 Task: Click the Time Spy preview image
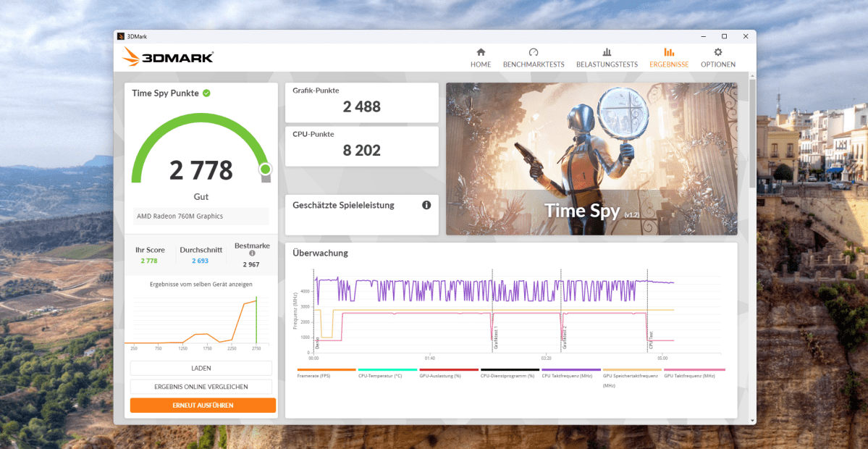click(591, 158)
